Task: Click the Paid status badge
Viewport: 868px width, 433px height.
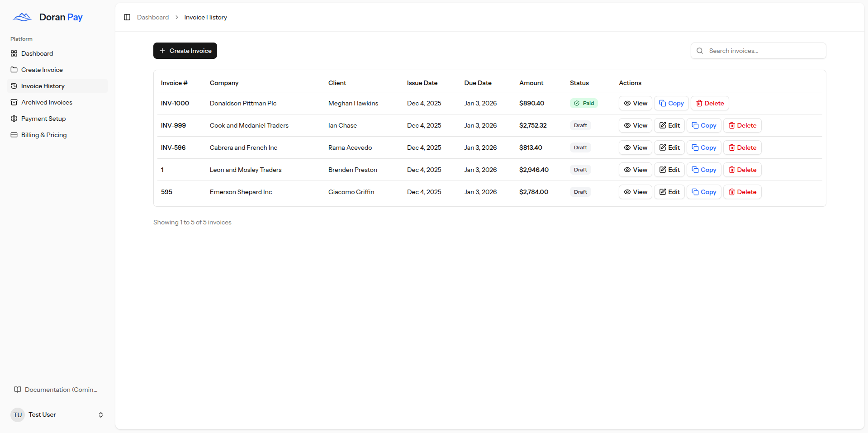Action: (x=583, y=103)
